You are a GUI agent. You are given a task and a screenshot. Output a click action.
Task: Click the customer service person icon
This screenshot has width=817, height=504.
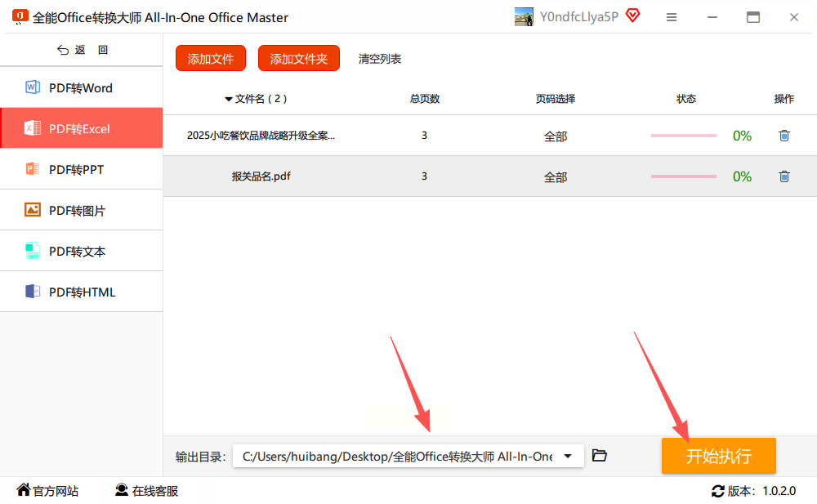coord(122,490)
